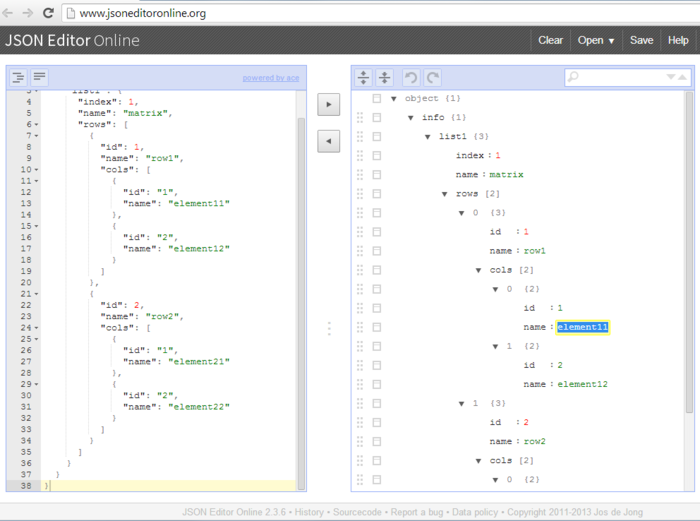The image size is (700, 521).
Task: Collapse the rows [2] node in tree
Action: (x=445, y=194)
